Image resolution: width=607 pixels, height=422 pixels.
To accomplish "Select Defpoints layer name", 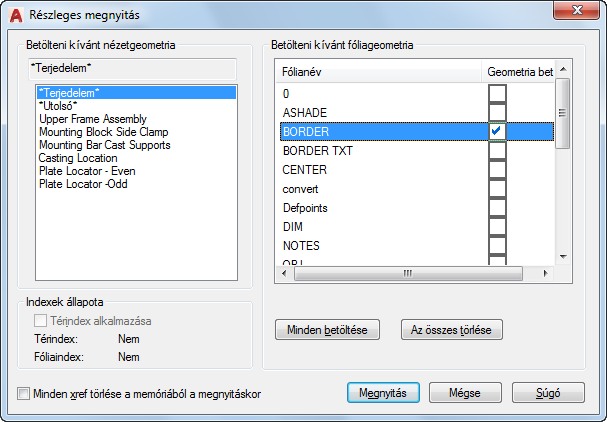I will (305, 208).
